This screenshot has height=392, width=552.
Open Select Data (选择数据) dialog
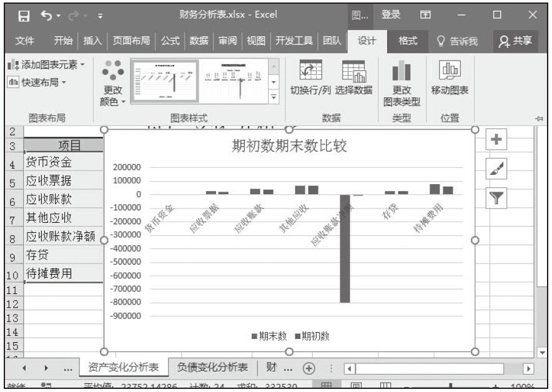pos(353,79)
